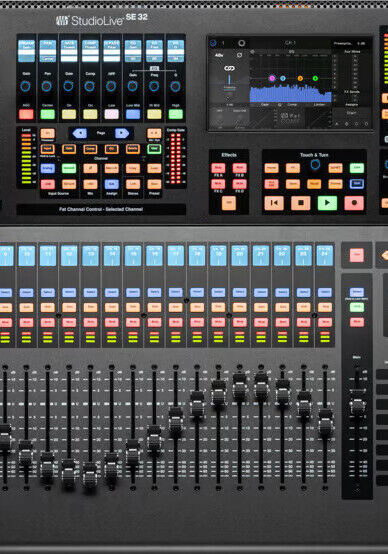Mute FX B in the Effects section
Screen dimensions: 388x554
[240, 168]
